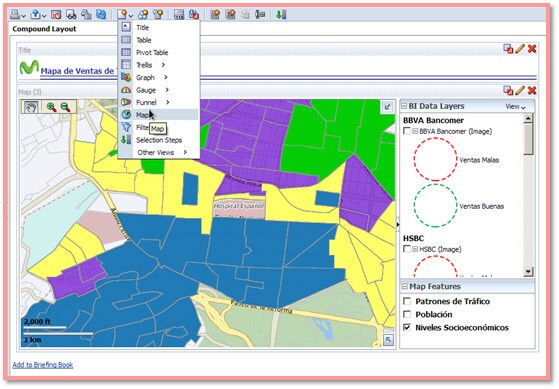This screenshot has width=559, height=389.
Task: Click the HSBC layer heading
Action: pos(413,238)
